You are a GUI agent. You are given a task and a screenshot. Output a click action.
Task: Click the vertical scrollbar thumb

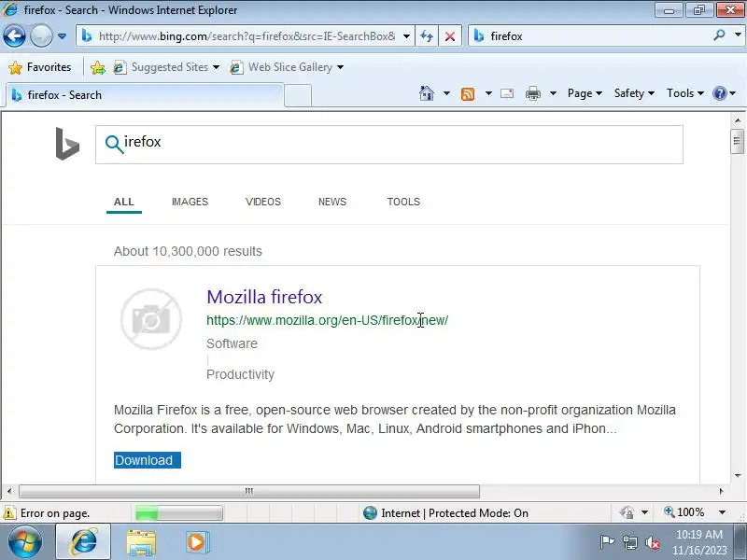tap(737, 141)
